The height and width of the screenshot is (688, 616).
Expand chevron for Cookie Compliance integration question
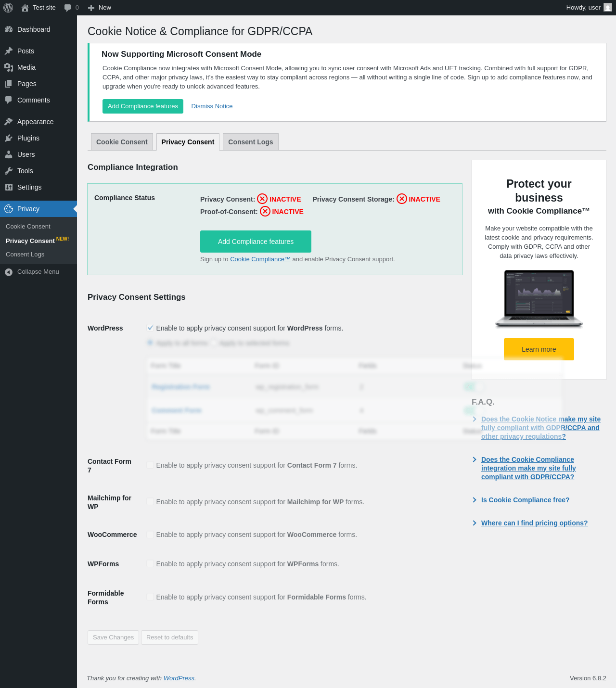475,459
